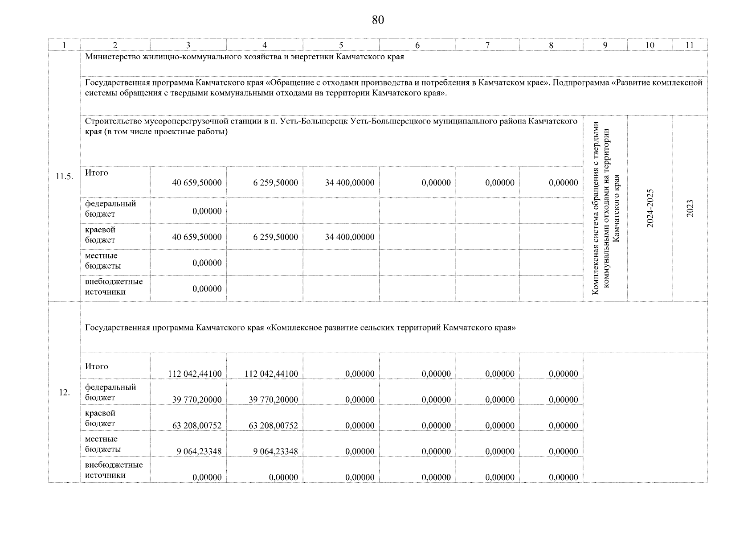This screenshot has height=535, width=756.
Task: Click 39 770,20000 in column 4
Action: (273, 400)
